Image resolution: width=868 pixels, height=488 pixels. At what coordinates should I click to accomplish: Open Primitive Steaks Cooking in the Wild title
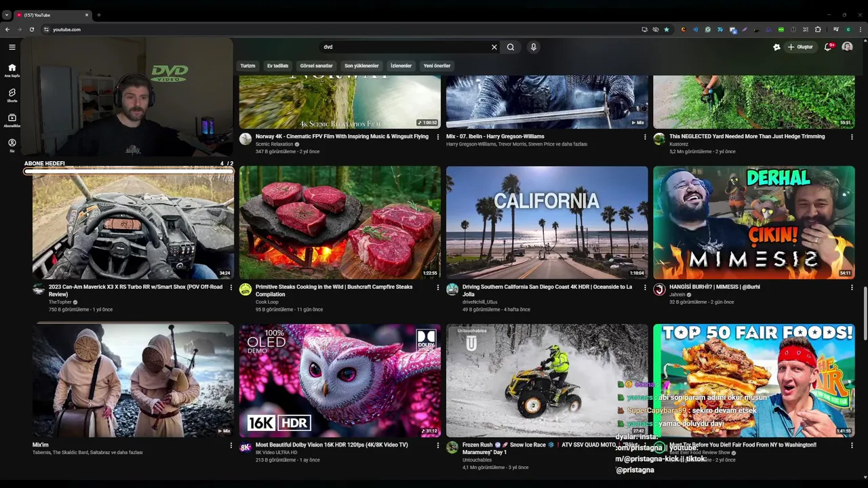click(x=334, y=291)
